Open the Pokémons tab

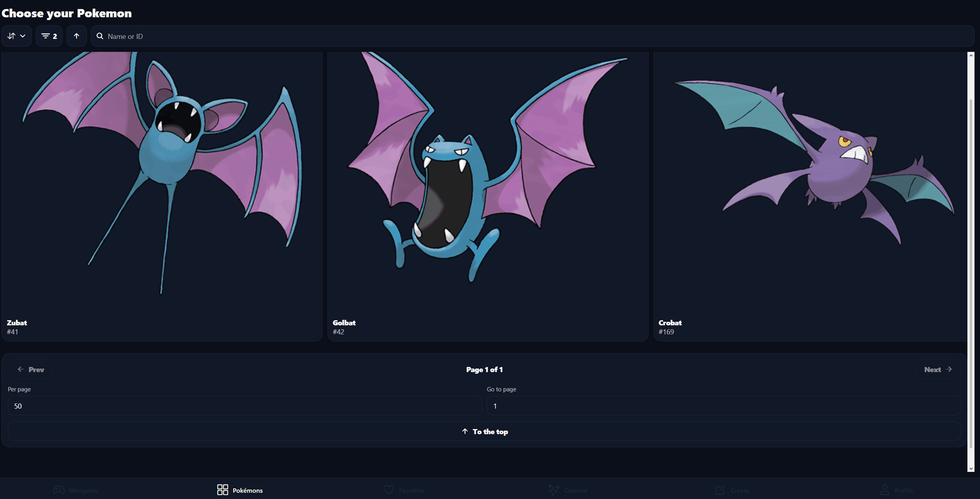(x=240, y=490)
